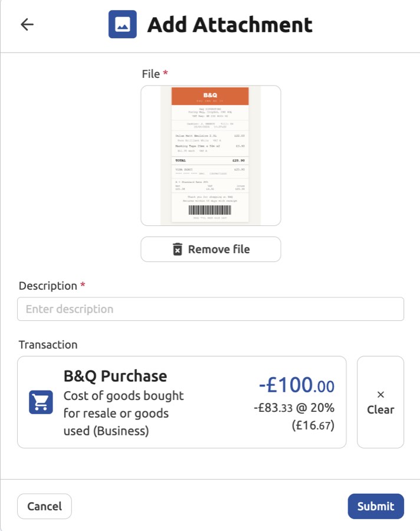Click the shopping cart transaction icon

pyautogui.click(x=41, y=402)
